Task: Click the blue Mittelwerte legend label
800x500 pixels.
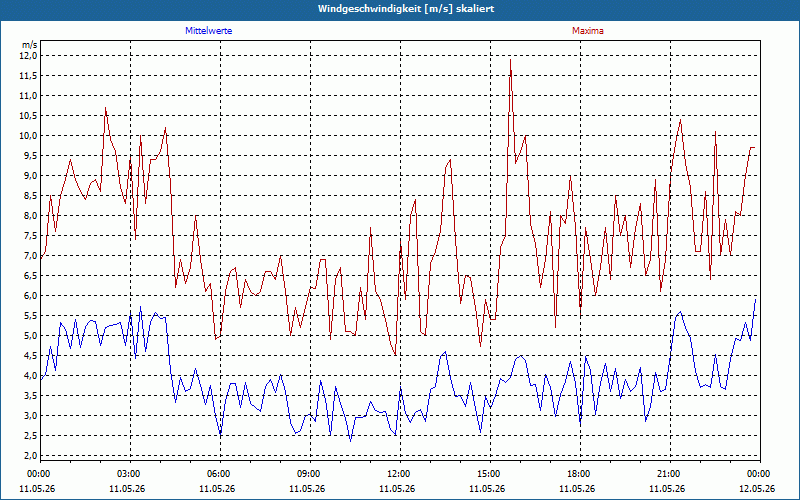Action: [208, 31]
